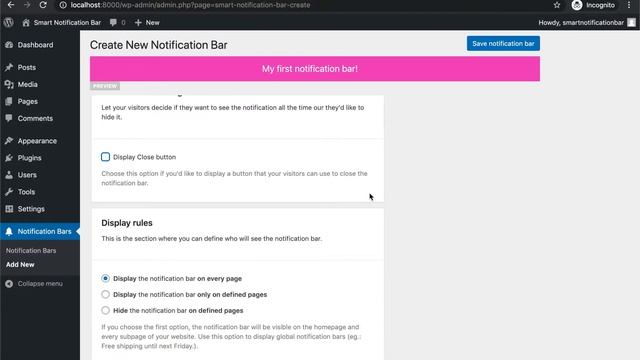The height and width of the screenshot is (360, 640).
Task: Click the Dashboard gauge icon
Action: [x=9, y=45]
